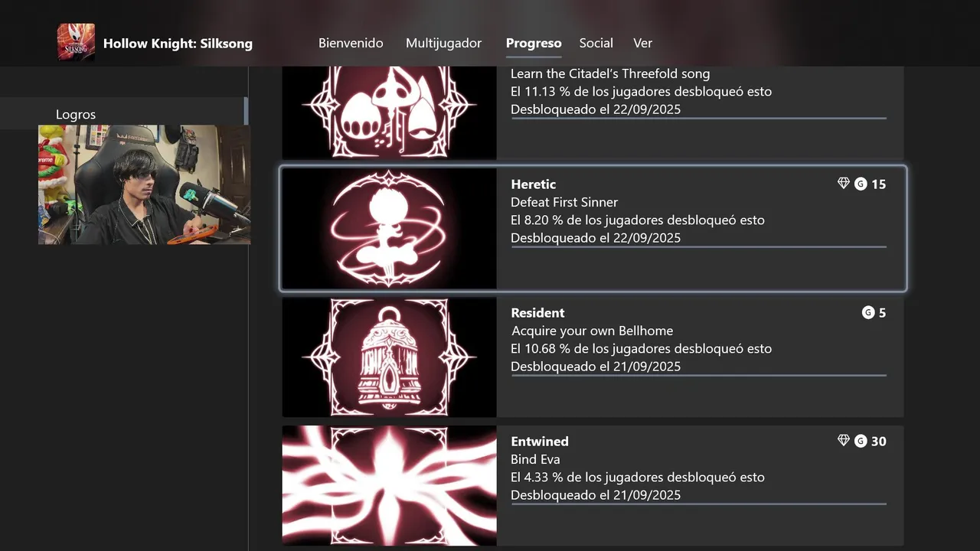Screen dimensions: 980x551
Task: Click the Hollow Knight: Silksong title text
Action: (x=178, y=44)
